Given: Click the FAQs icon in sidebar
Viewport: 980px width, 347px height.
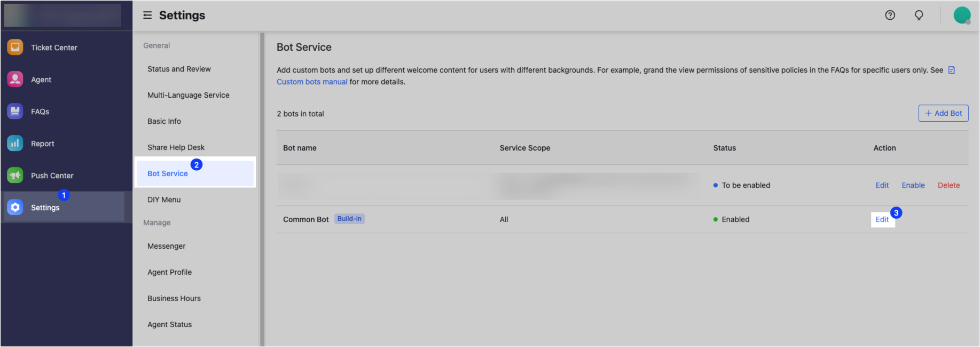Looking at the screenshot, I should click(x=15, y=112).
